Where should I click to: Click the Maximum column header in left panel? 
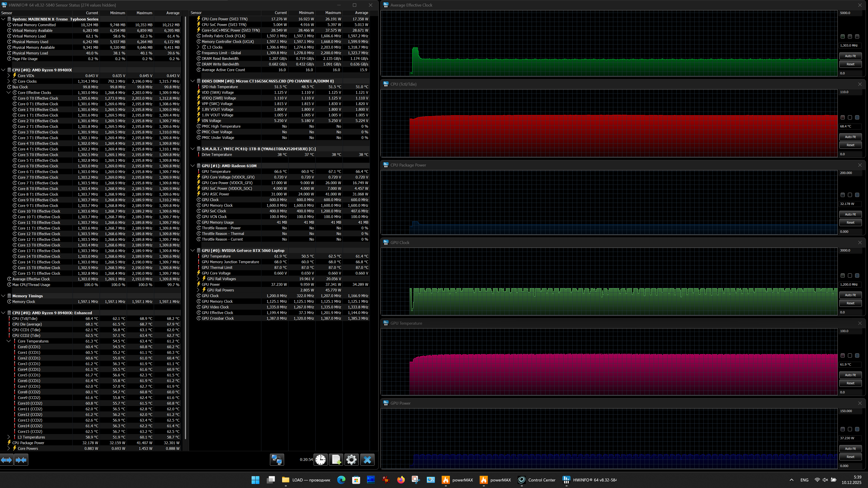[144, 13]
